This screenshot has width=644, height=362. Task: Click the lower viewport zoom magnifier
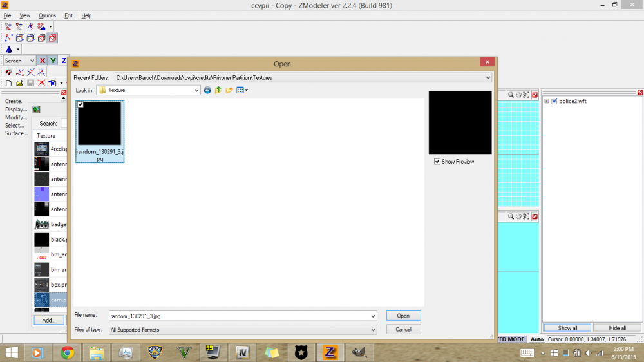pos(511,216)
